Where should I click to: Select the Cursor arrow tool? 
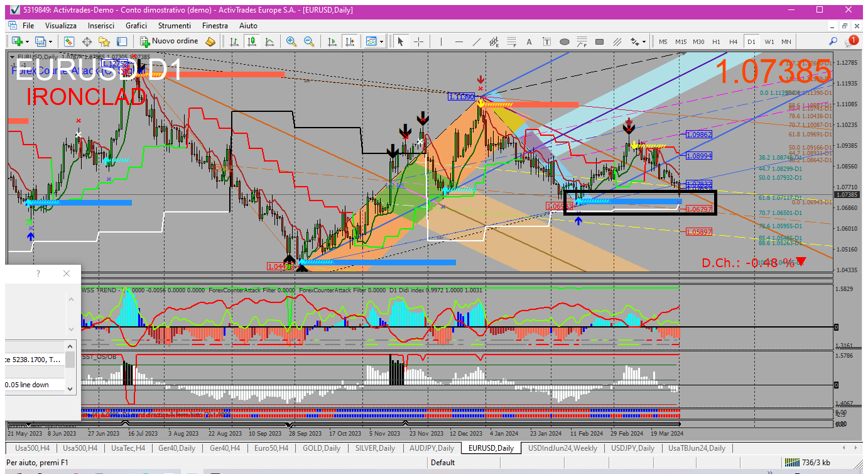click(x=401, y=41)
